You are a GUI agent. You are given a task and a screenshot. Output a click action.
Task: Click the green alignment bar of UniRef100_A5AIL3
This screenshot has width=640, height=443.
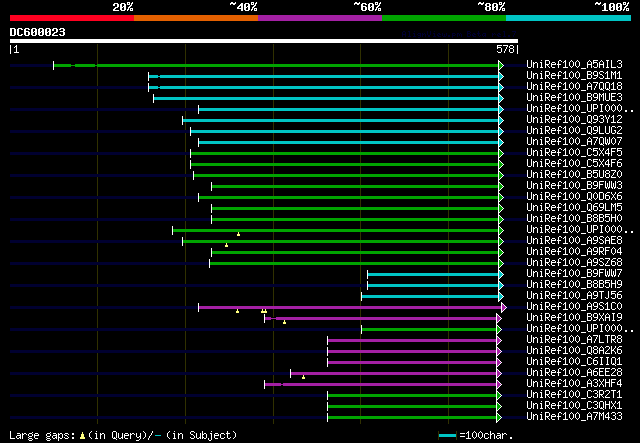coord(276,65)
